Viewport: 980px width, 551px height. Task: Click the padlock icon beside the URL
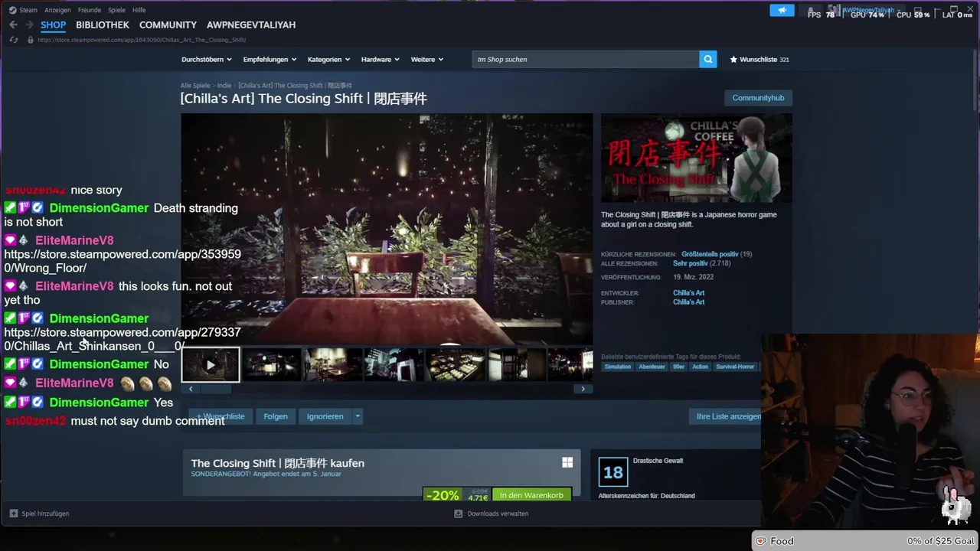click(x=31, y=40)
